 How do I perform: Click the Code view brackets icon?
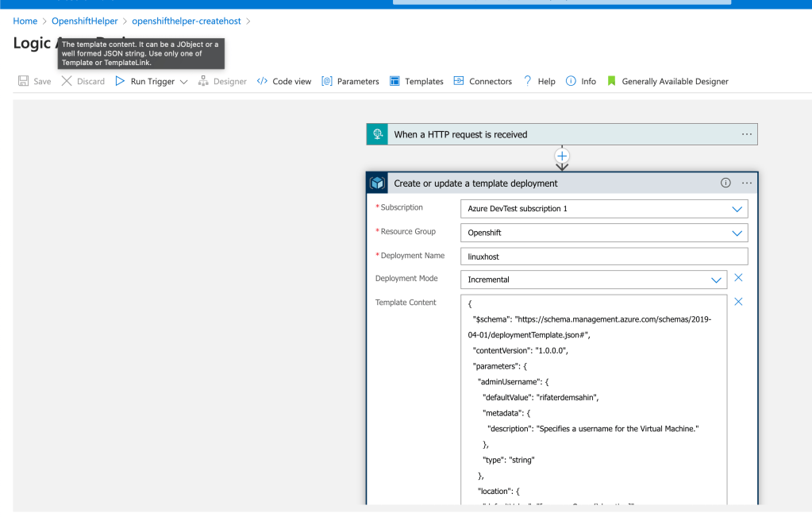click(x=262, y=81)
